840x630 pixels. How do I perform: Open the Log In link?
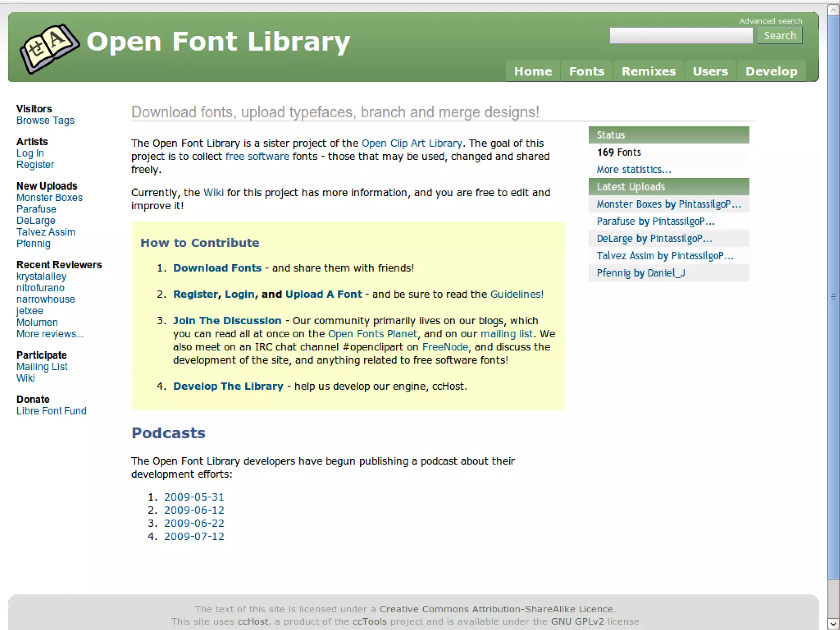(30, 153)
